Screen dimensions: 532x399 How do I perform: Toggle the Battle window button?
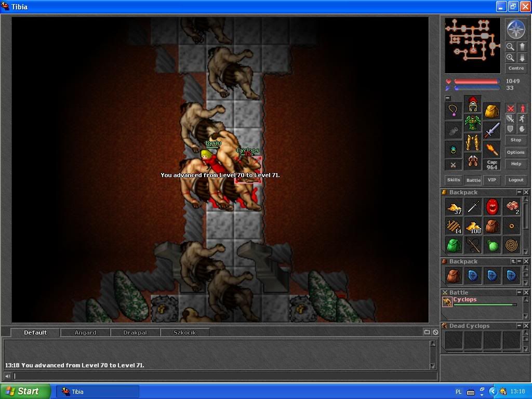coord(473,180)
